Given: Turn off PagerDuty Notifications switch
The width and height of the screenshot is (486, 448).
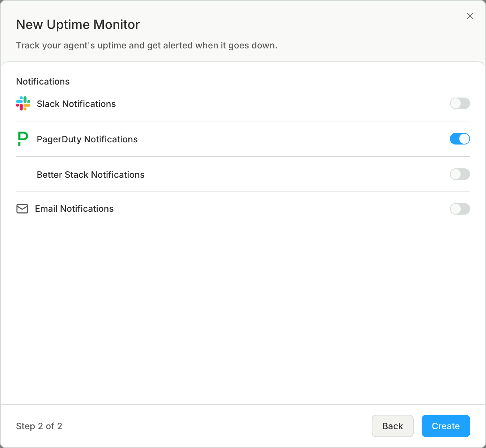Looking at the screenshot, I should click(460, 139).
